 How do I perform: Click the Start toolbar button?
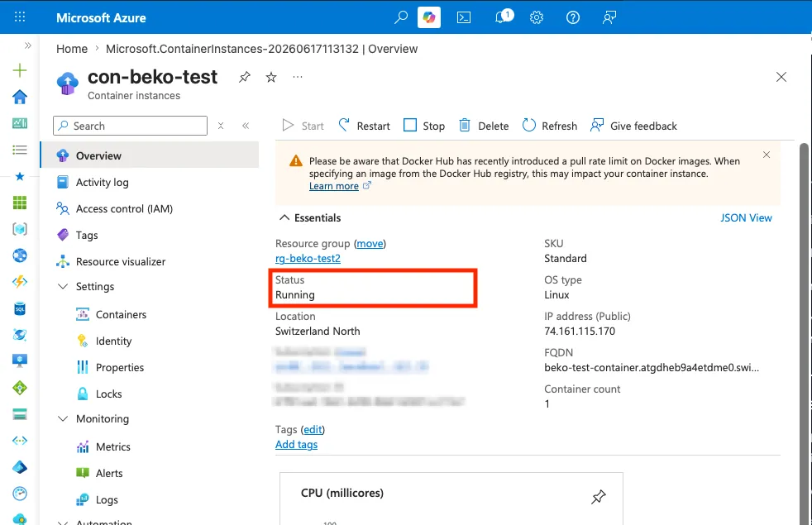[303, 126]
